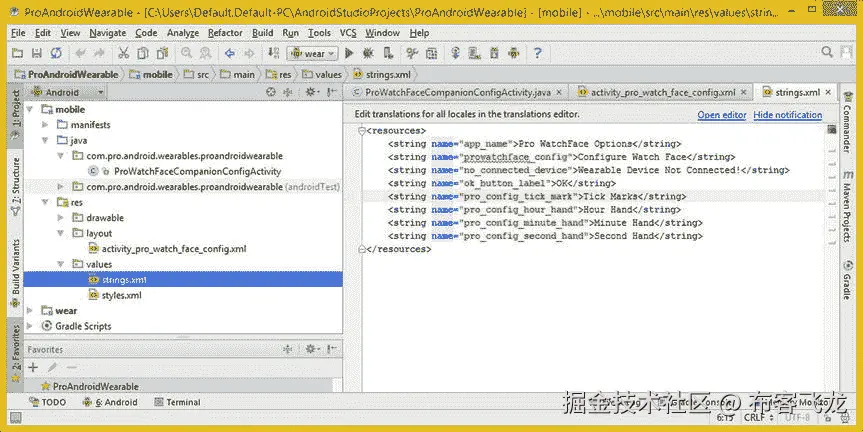Open the VCS menu
This screenshot has width=863, height=432.
[x=348, y=33]
